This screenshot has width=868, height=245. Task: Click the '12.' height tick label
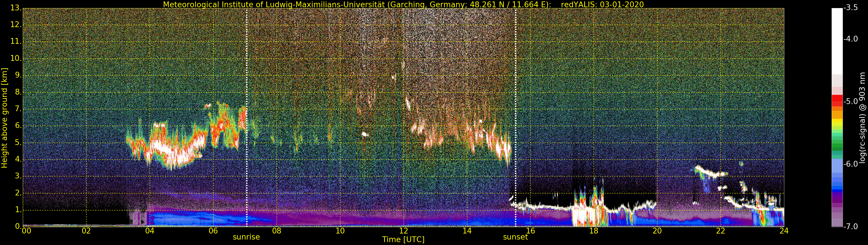coord(16,24)
